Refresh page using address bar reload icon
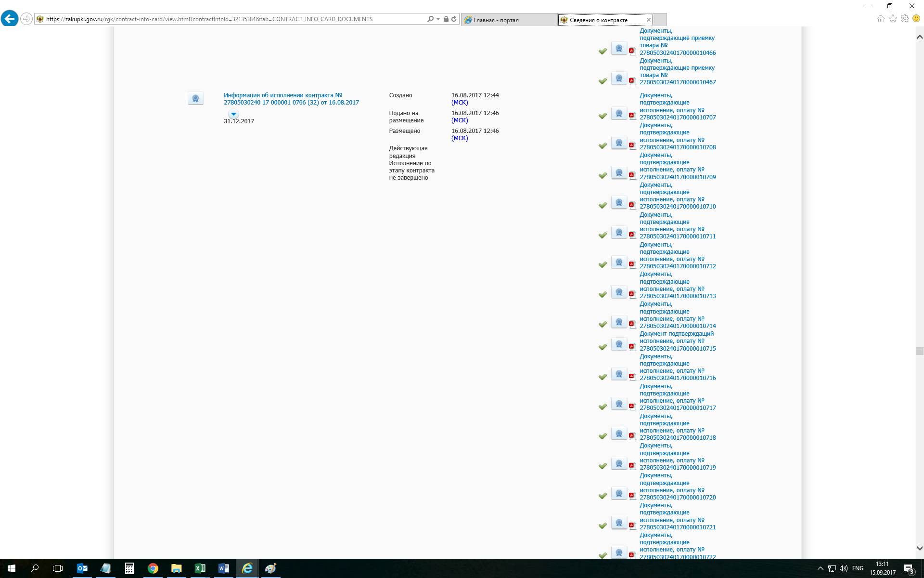Image resolution: width=924 pixels, height=578 pixels. coord(454,19)
